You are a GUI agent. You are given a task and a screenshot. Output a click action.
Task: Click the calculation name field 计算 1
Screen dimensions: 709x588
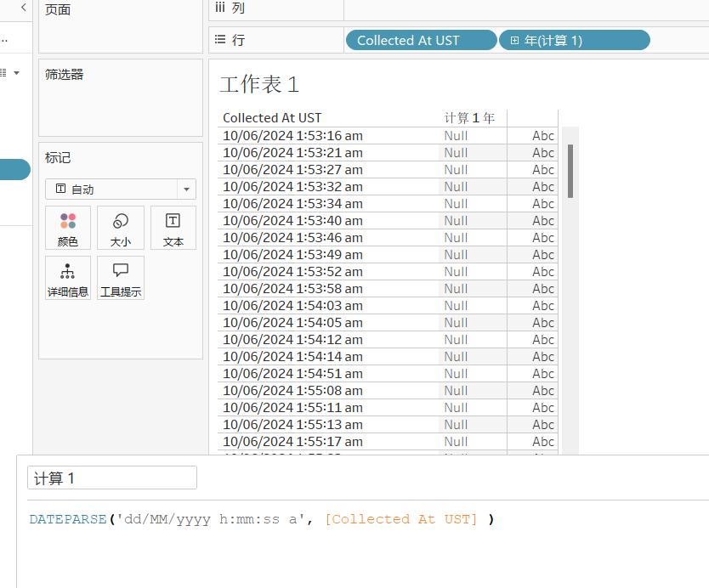click(x=112, y=478)
